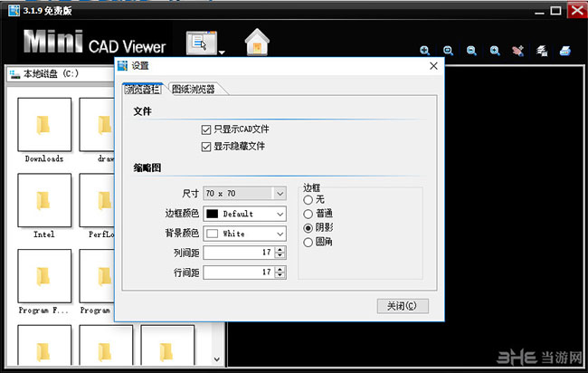Minimize the Mini CAD Viewer window
This screenshot has height=373, width=588.
click(539, 13)
